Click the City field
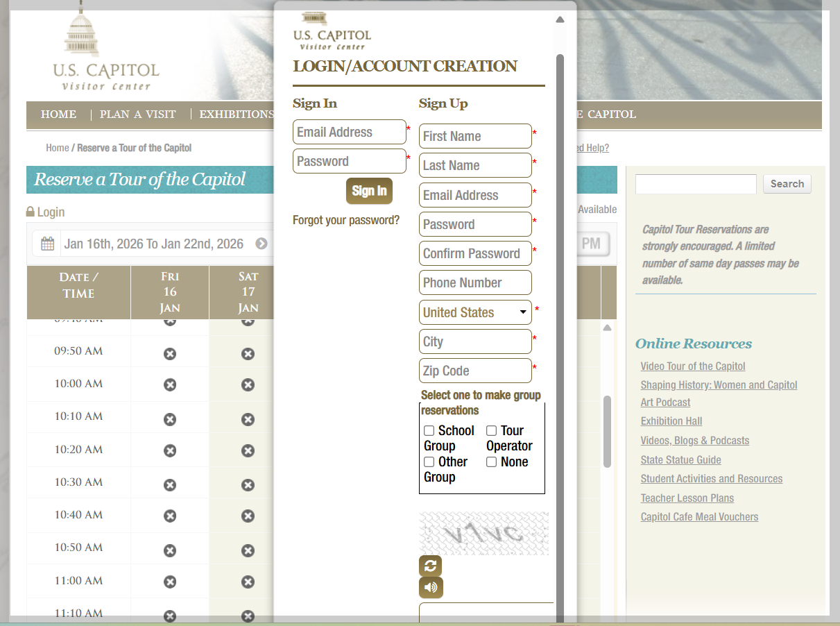Image resolution: width=840 pixels, height=626 pixels. pos(475,341)
